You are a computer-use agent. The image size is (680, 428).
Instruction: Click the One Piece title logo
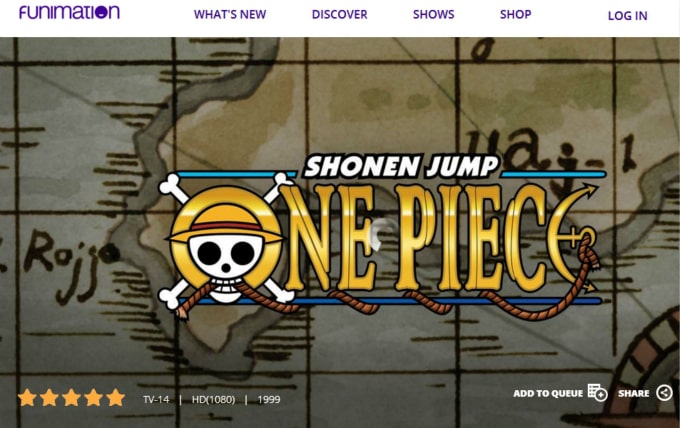382,238
